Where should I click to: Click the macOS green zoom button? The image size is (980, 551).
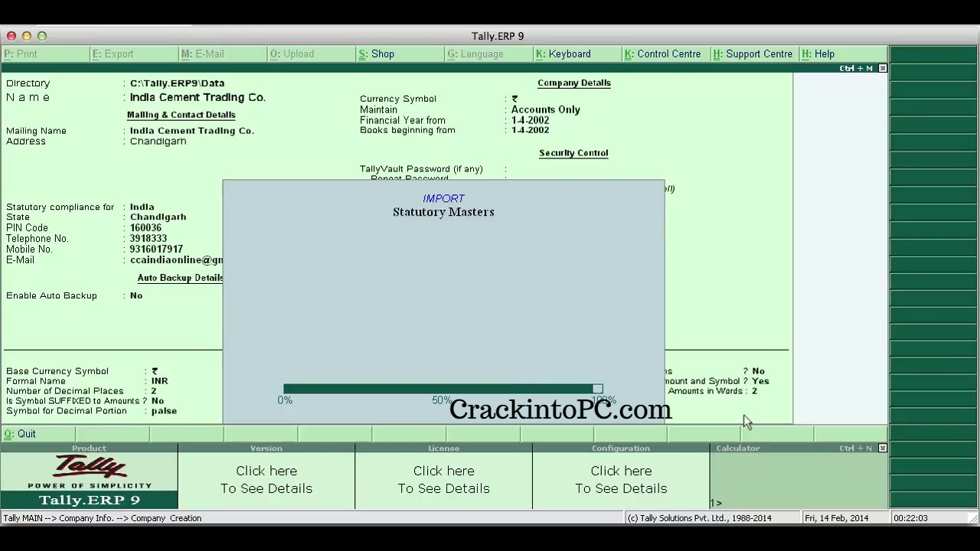click(x=42, y=36)
